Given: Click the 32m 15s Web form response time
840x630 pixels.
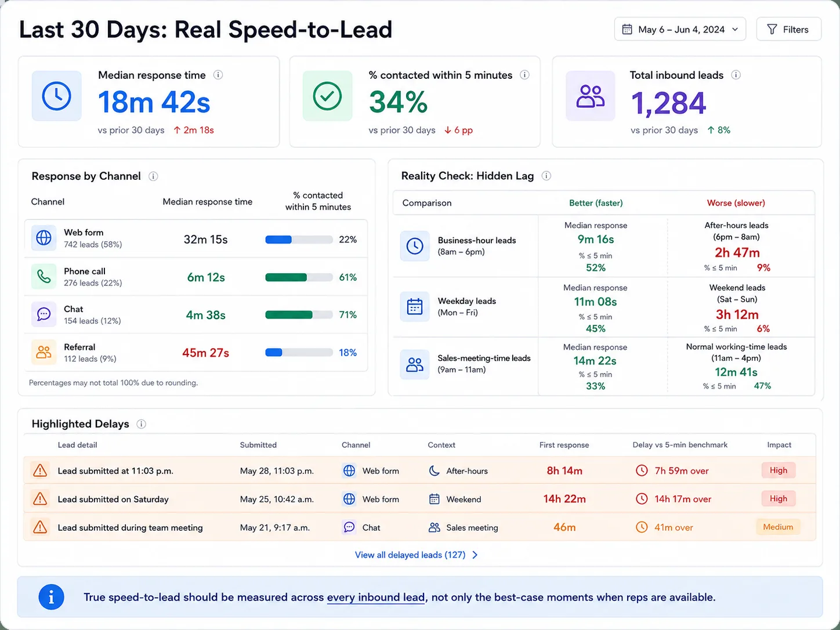Looking at the screenshot, I should (205, 240).
